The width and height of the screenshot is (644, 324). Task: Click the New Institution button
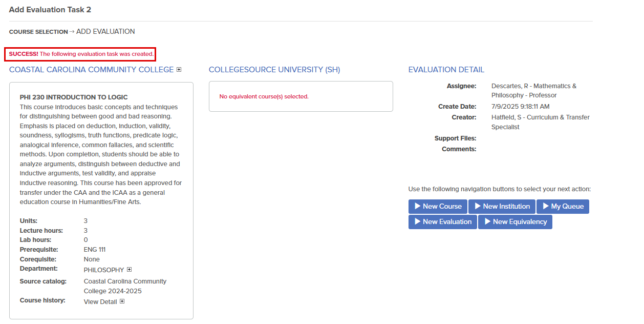[x=502, y=207]
